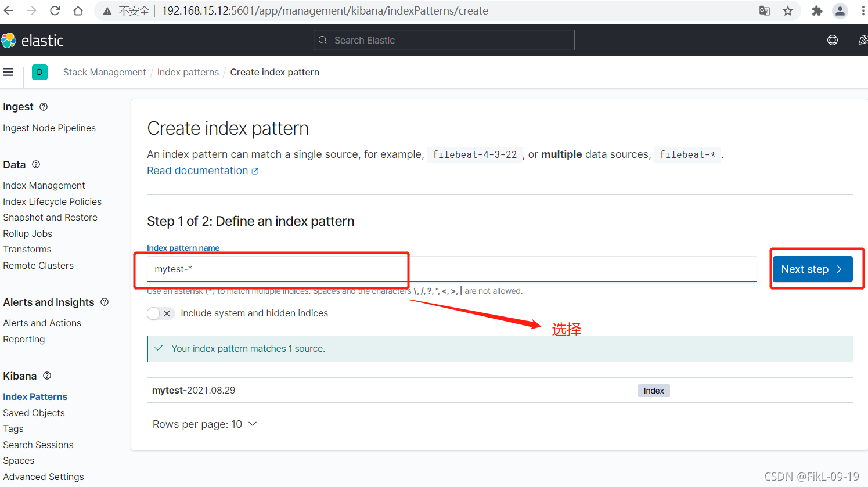868x487 pixels.
Task: Click the browser forward arrow
Action: [32, 10]
